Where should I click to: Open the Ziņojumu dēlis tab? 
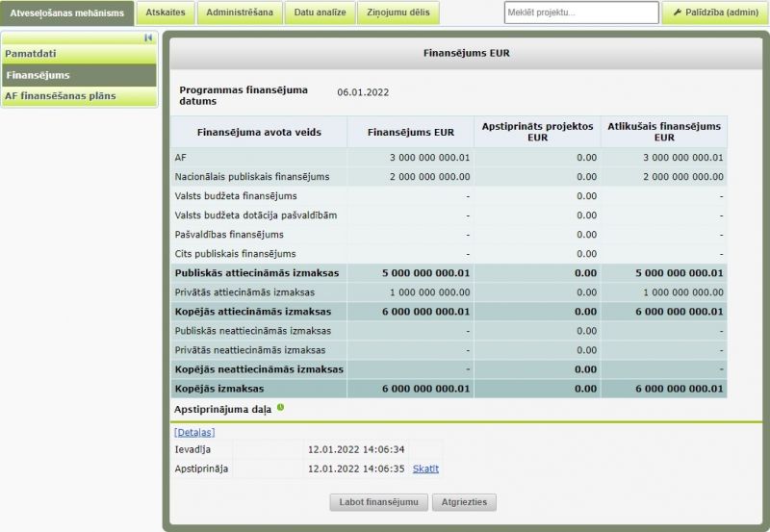tap(399, 13)
